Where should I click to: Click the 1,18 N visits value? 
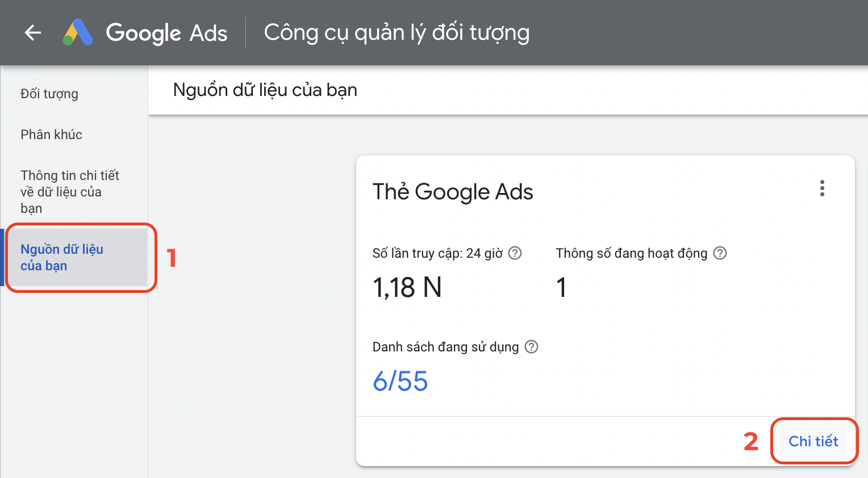click(407, 287)
